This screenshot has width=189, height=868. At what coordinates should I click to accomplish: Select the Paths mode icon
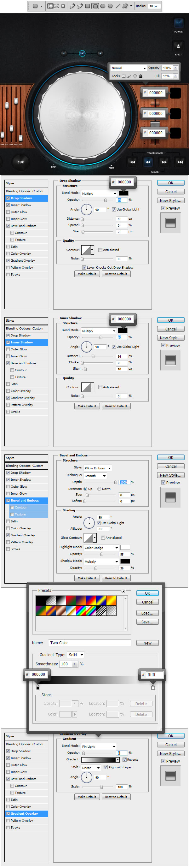pos(56,6)
